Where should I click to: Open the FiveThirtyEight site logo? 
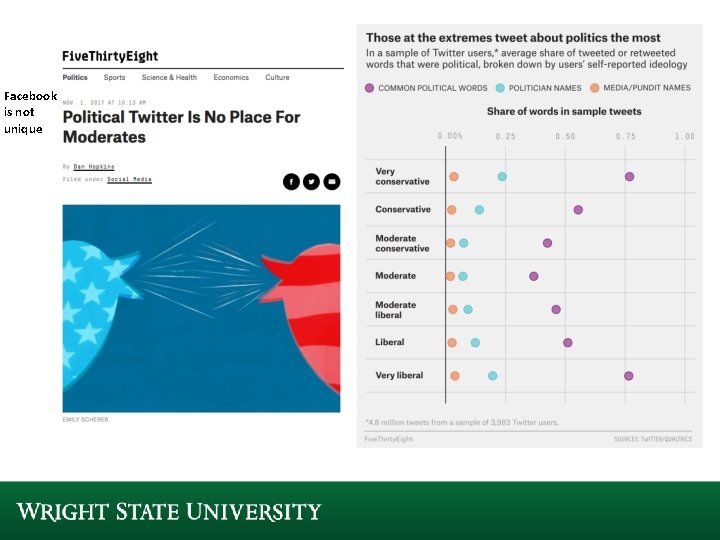coord(110,57)
